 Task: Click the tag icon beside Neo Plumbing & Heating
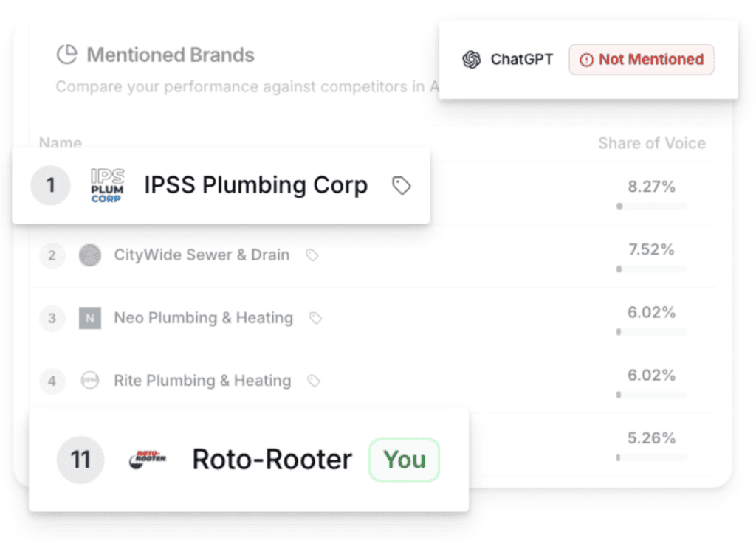315,318
